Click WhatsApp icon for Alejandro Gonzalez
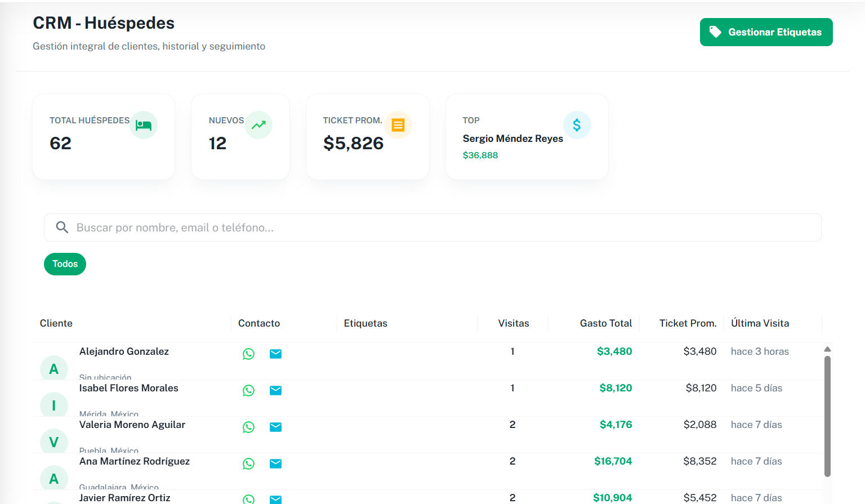 pos(248,354)
